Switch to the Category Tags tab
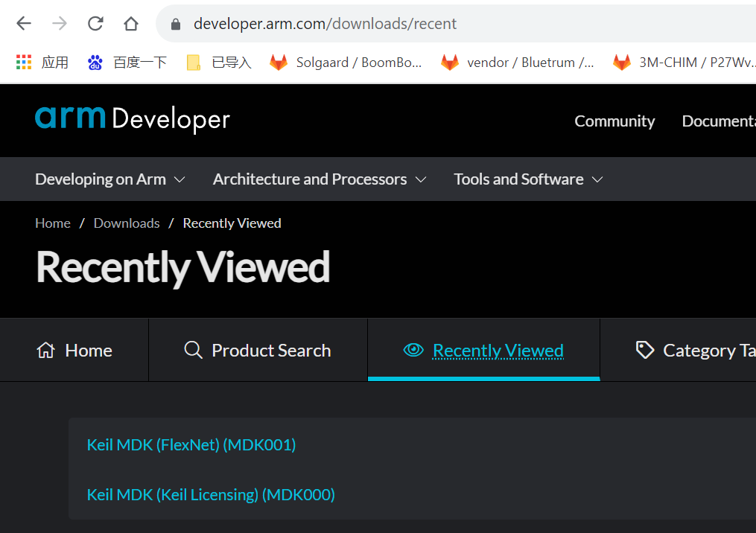Image resolution: width=756 pixels, height=533 pixels. (x=679, y=350)
